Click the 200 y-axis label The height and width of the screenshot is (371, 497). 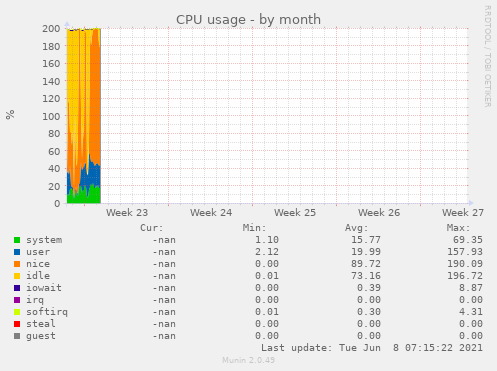51,29
